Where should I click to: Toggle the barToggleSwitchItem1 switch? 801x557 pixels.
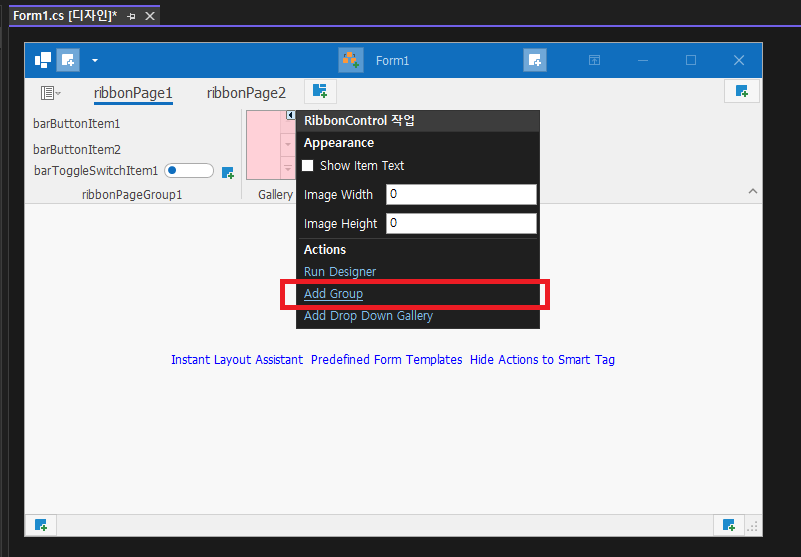click(189, 171)
